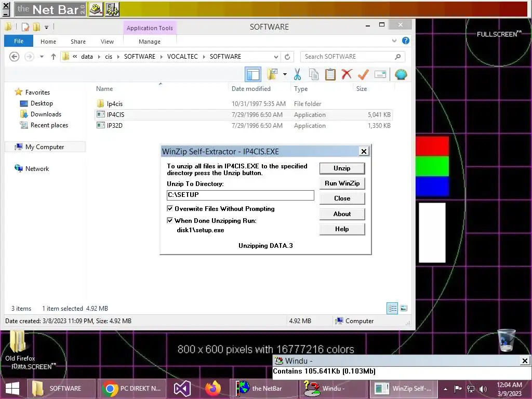Click the New Folder icon in Quick Access toolbar

pyautogui.click(x=37, y=27)
